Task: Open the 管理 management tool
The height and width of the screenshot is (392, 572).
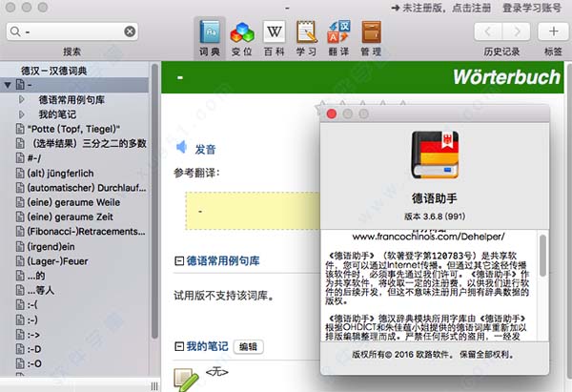Action: 371,38
